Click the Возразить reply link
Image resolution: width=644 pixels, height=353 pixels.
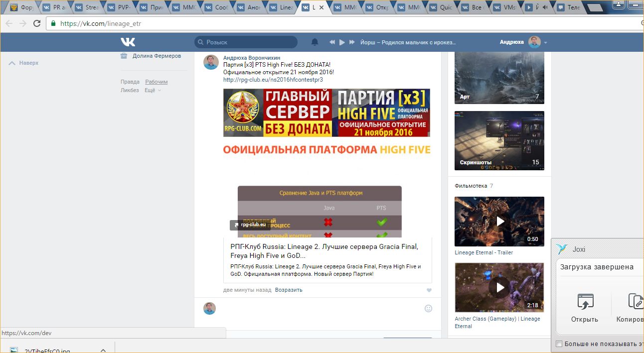289,290
